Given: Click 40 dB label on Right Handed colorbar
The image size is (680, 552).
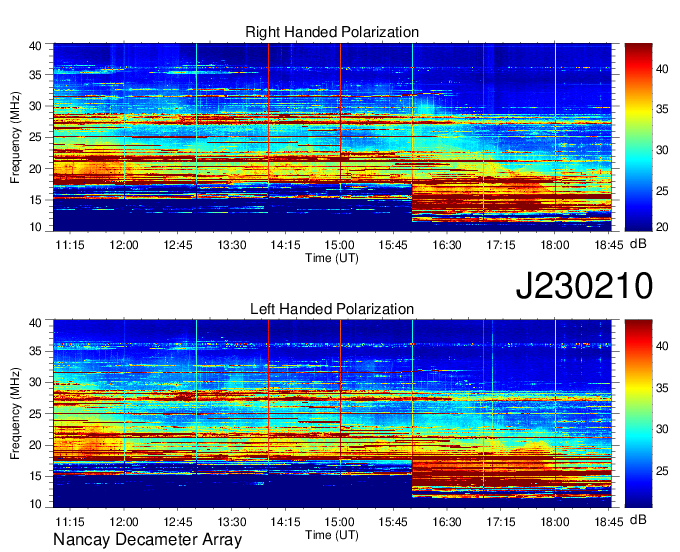Looking at the screenshot, I should click(662, 69).
